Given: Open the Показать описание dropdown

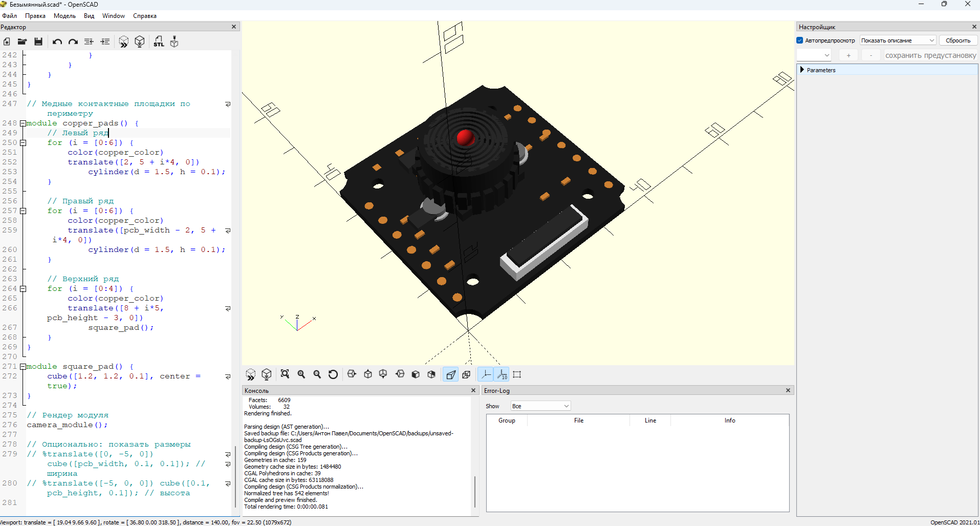Looking at the screenshot, I should (x=898, y=40).
